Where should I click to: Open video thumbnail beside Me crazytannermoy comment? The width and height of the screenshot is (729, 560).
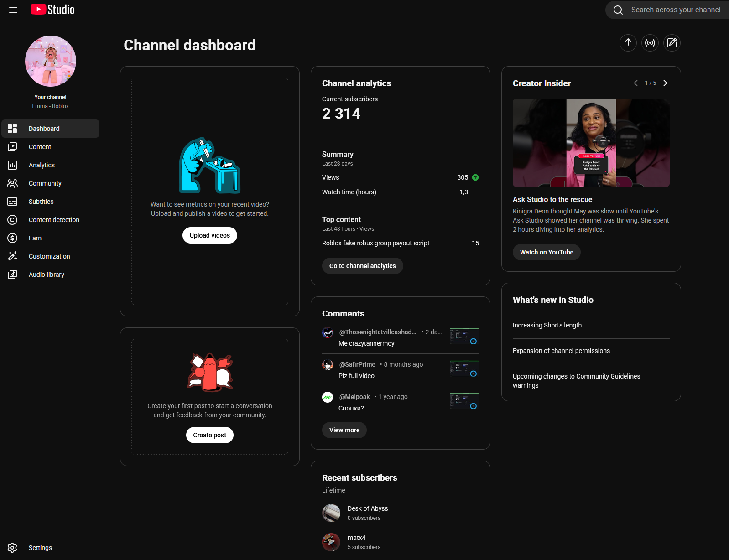(x=464, y=336)
